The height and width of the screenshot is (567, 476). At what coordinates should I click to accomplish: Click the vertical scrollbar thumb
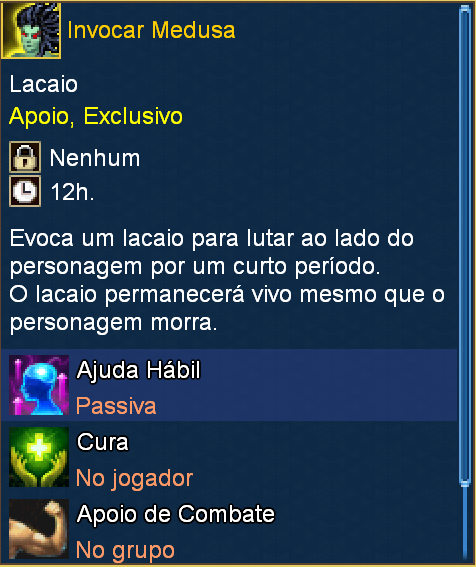pyautogui.click(x=465, y=246)
